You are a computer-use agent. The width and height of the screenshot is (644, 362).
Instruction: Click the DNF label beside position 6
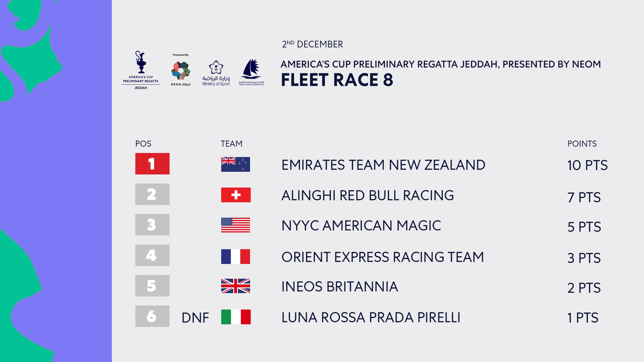pos(195,318)
